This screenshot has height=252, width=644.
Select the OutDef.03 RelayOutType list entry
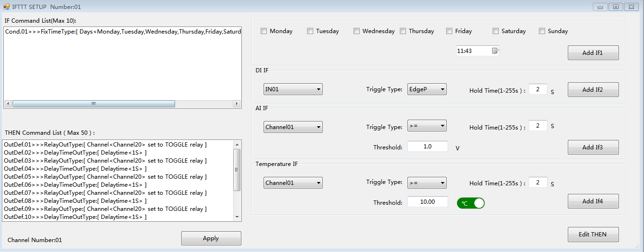click(x=105, y=161)
